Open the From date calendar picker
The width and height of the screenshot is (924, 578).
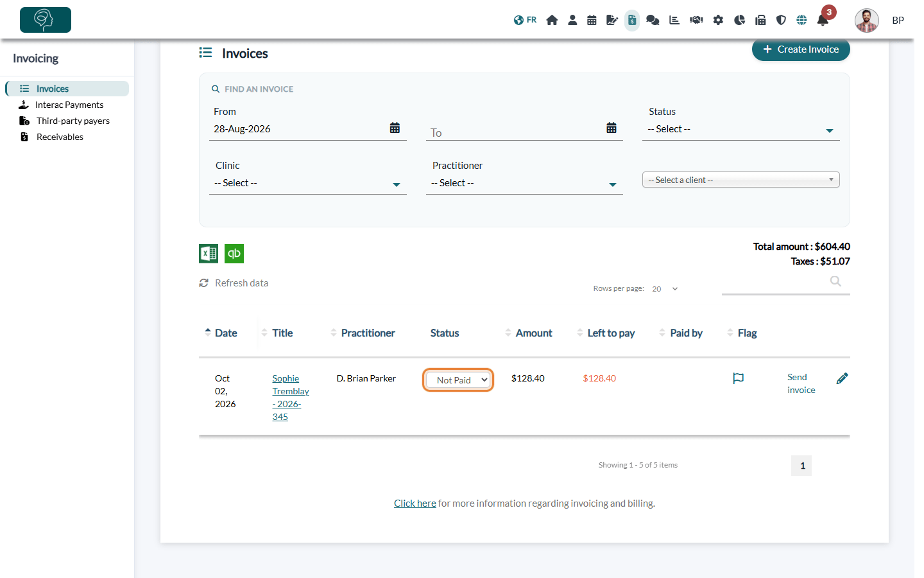(395, 128)
